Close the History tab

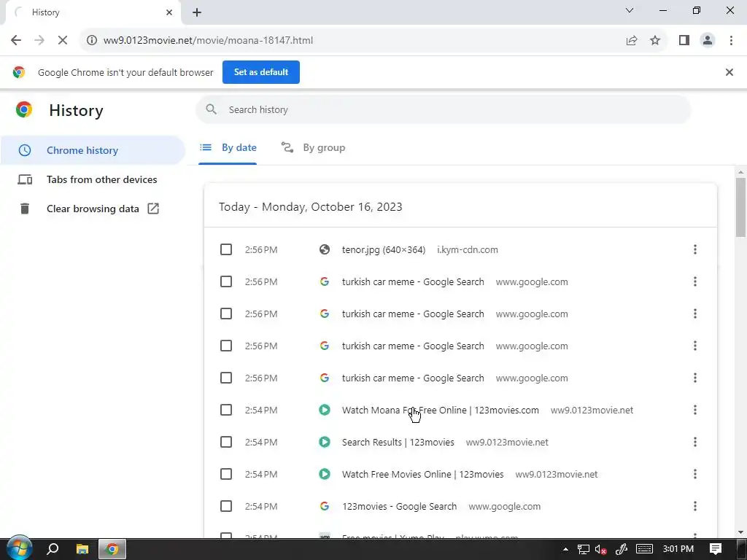click(x=169, y=12)
